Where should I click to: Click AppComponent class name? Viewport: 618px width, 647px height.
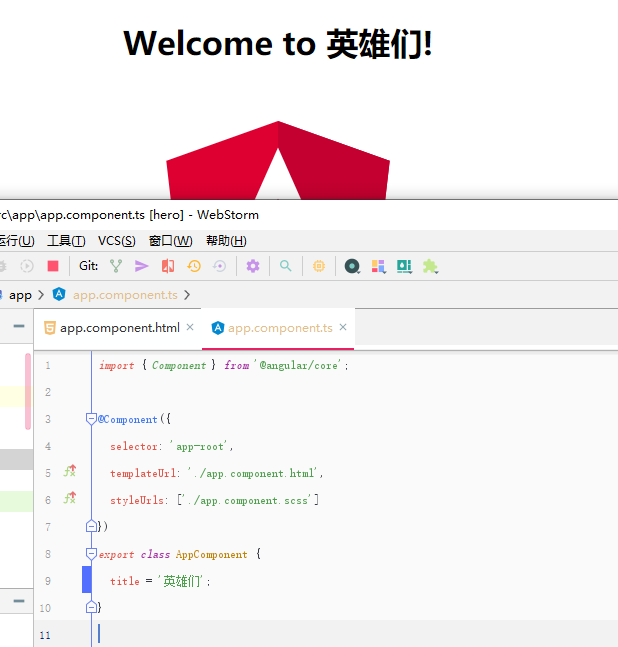(x=211, y=554)
